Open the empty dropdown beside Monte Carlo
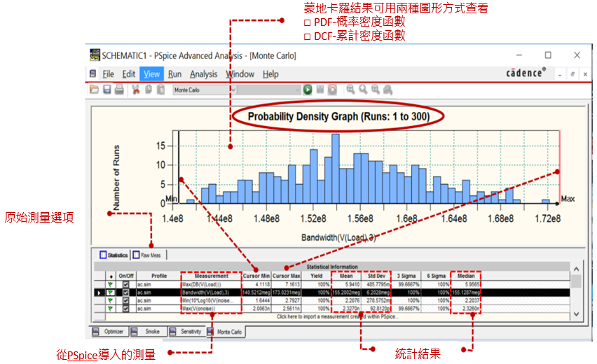The height and width of the screenshot is (364, 597). coord(297,90)
